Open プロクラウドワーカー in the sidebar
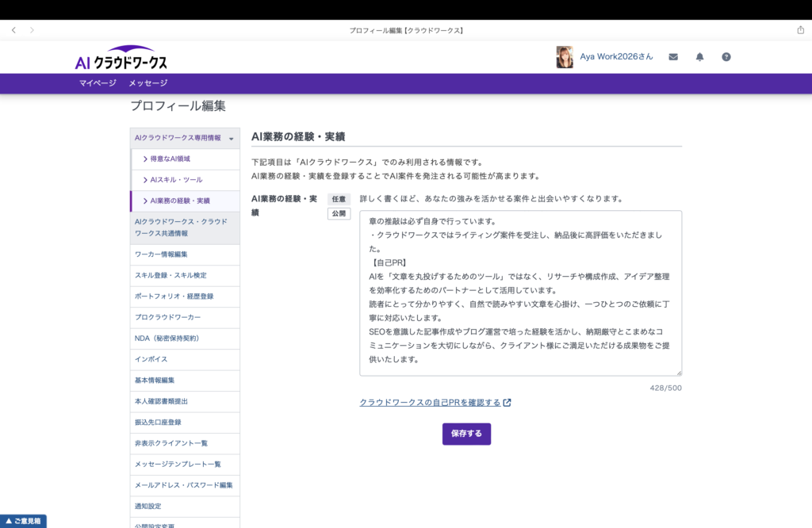Screen dimensions: 812x528 tap(185, 317)
